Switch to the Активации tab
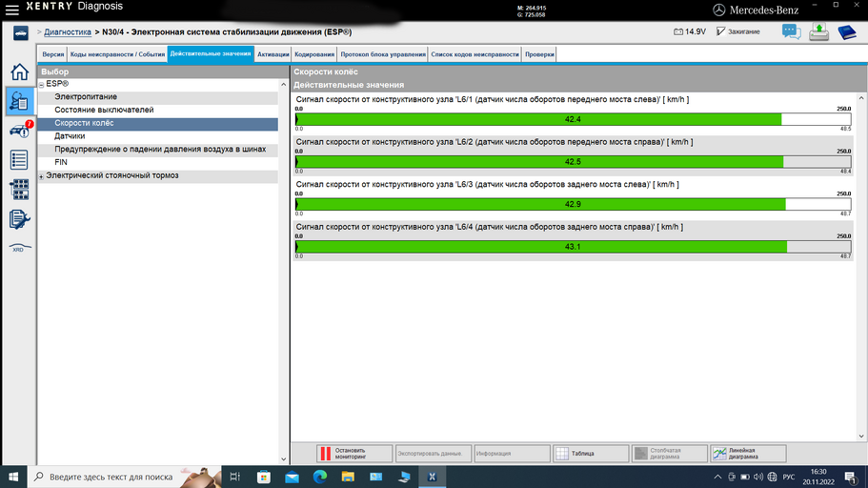Image resolution: width=868 pixels, height=488 pixels. point(273,54)
